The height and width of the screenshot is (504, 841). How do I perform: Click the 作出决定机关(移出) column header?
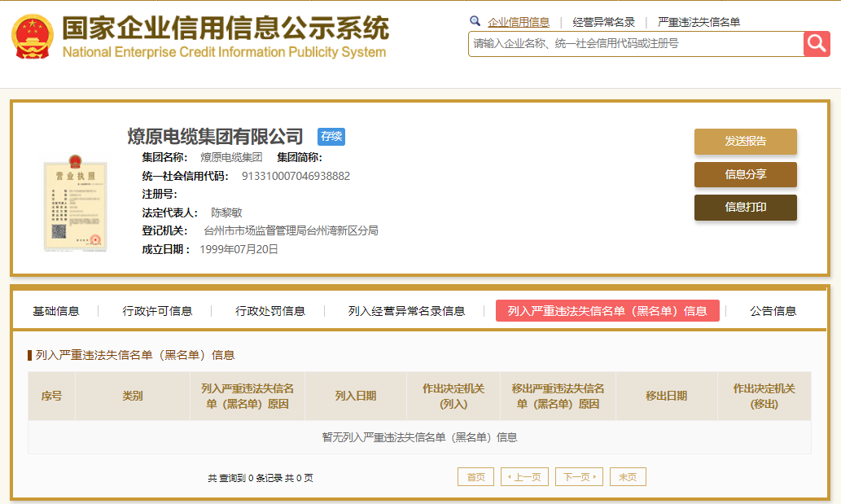click(x=764, y=397)
